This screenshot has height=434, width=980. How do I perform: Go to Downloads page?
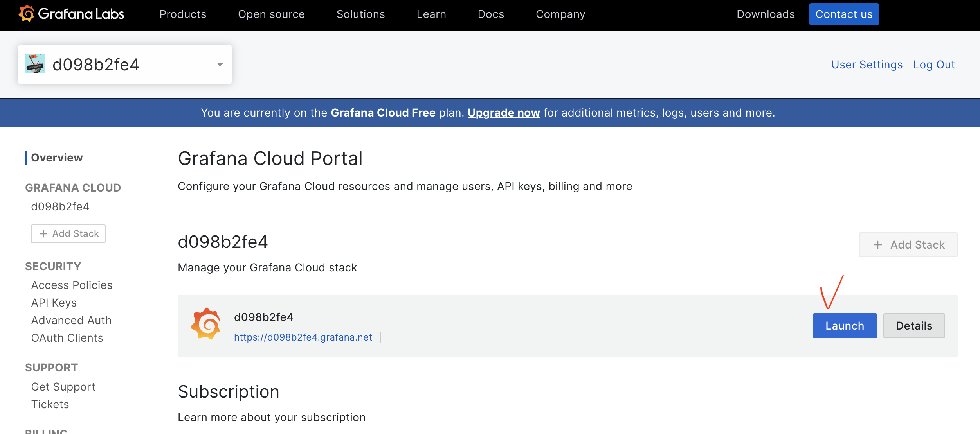pyautogui.click(x=766, y=14)
